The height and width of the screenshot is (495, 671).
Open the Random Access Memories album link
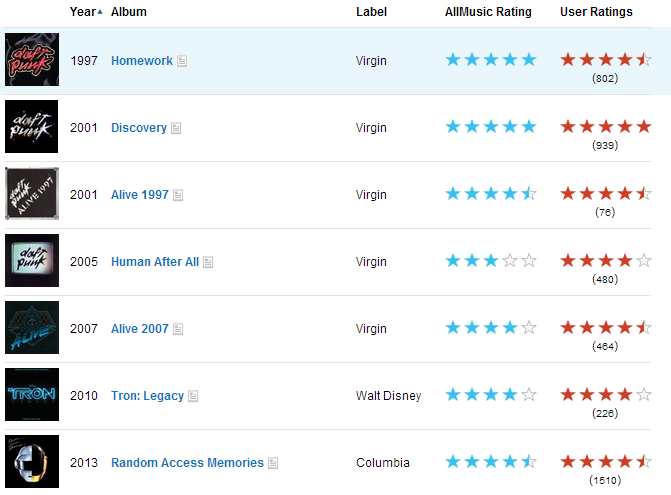[187, 462]
